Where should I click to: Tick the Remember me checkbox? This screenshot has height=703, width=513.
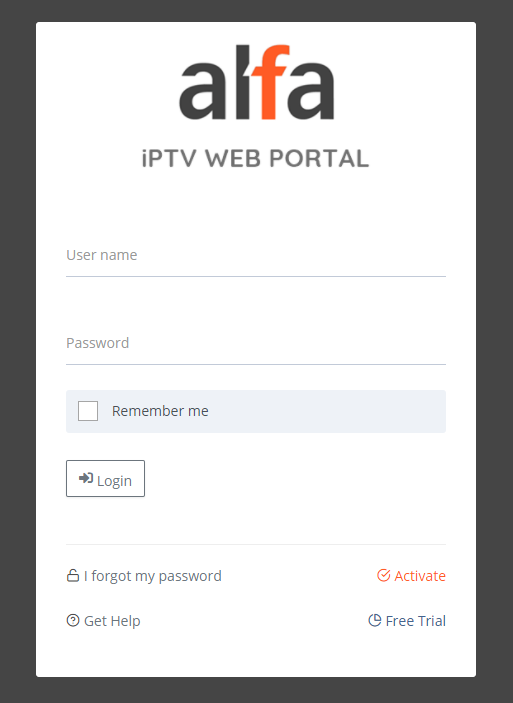click(88, 411)
